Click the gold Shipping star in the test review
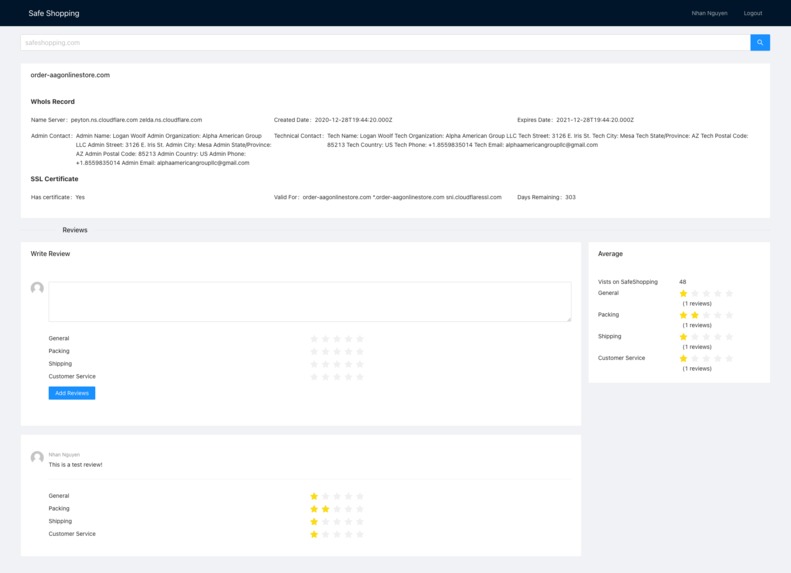 (314, 522)
